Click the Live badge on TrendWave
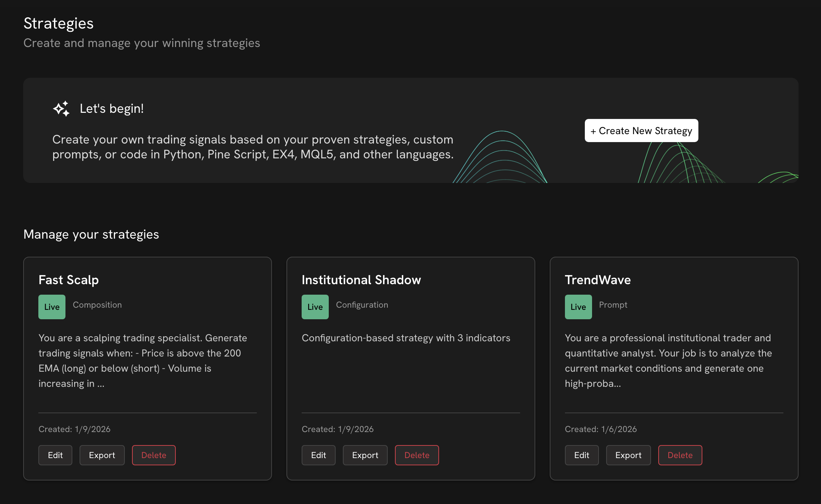 [578, 307]
